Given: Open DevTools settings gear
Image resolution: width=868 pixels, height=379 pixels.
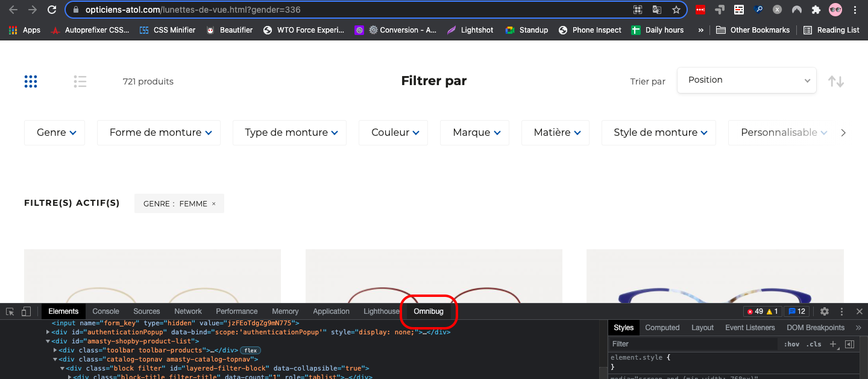Looking at the screenshot, I should click(x=825, y=311).
